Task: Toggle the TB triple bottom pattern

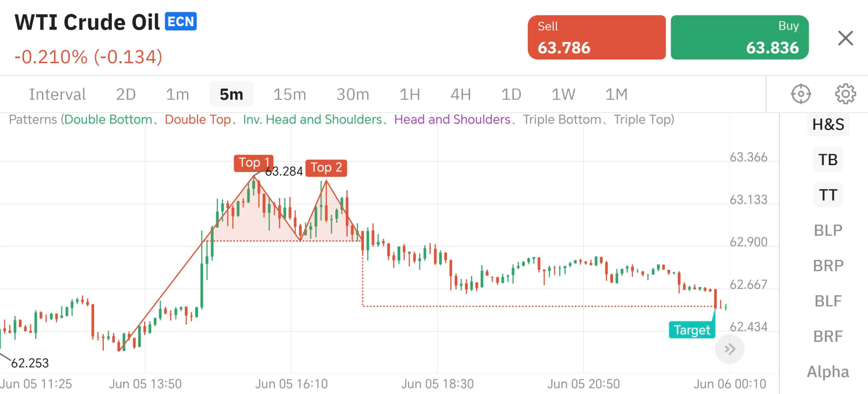Action: (828, 160)
